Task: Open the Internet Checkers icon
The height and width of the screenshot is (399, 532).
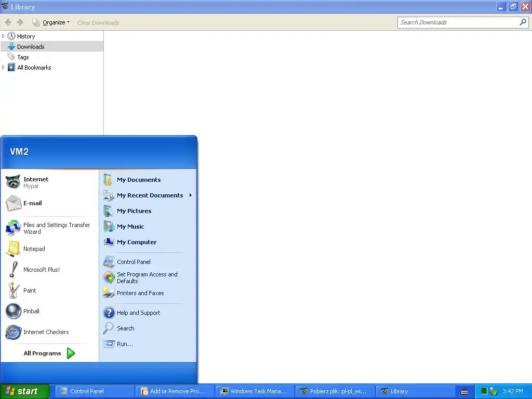Action: [x=13, y=332]
